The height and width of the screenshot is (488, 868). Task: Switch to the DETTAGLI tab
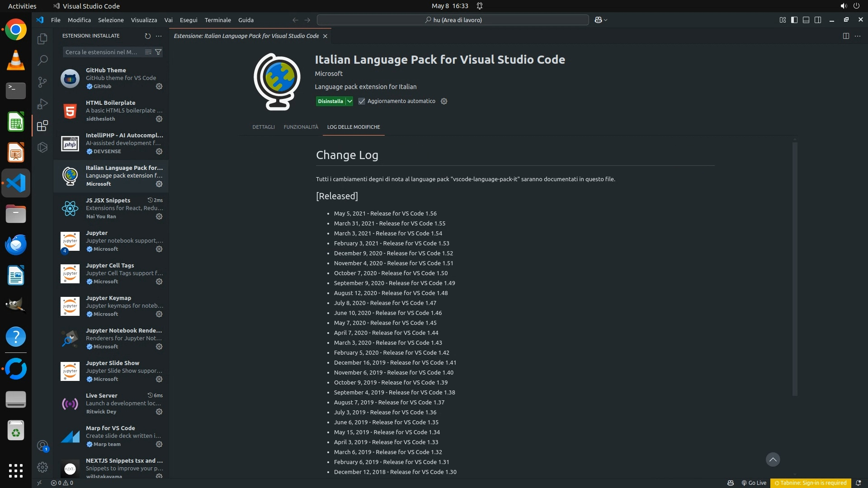pos(263,127)
